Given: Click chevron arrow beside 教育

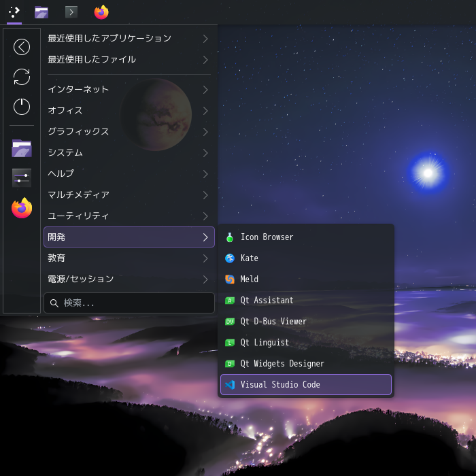Looking at the screenshot, I should tap(205, 258).
